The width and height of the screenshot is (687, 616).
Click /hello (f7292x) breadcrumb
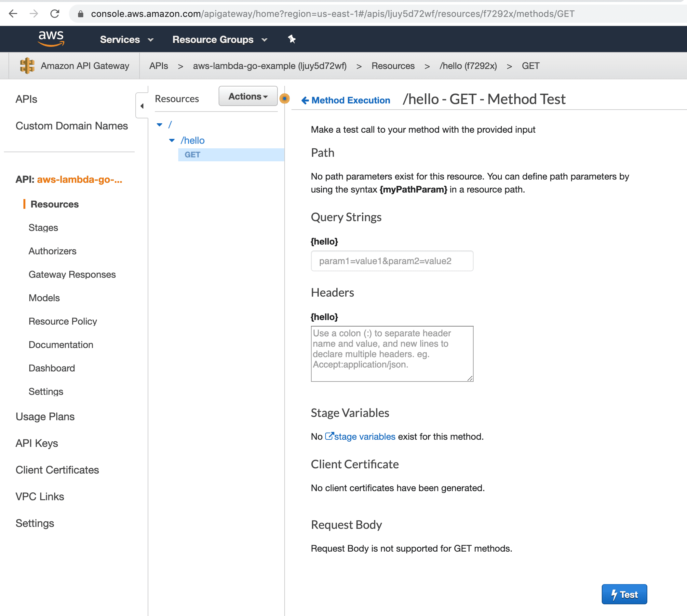coord(468,66)
